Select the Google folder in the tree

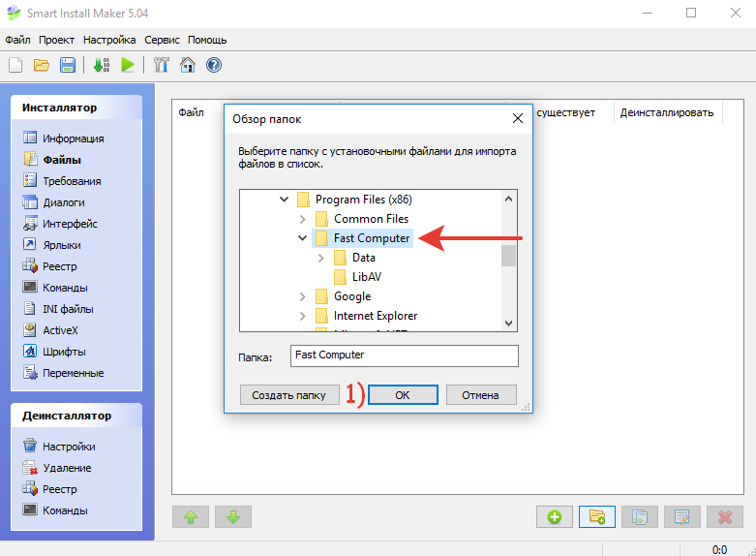[x=352, y=296]
